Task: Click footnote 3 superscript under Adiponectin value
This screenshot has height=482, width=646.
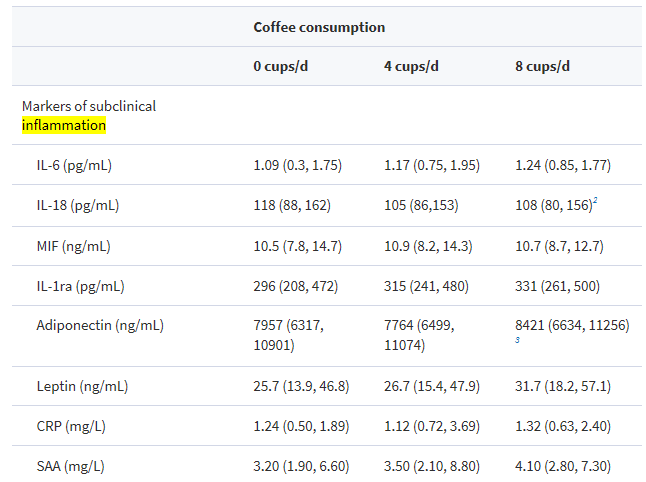Action: click(519, 342)
